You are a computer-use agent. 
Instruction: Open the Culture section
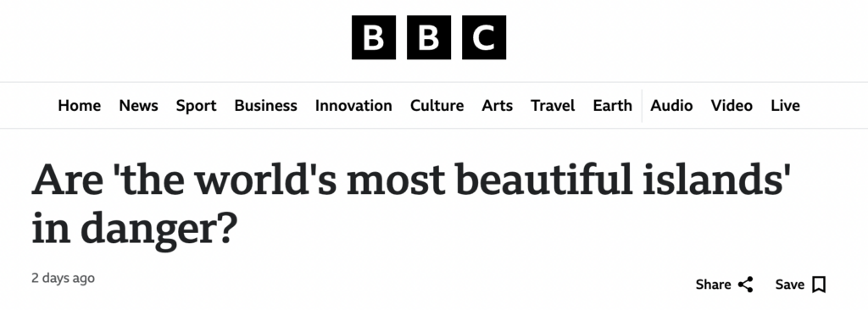coord(437,105)
